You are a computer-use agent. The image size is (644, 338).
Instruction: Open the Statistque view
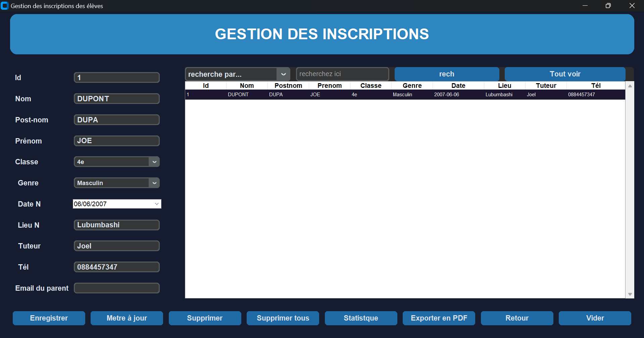361,318
